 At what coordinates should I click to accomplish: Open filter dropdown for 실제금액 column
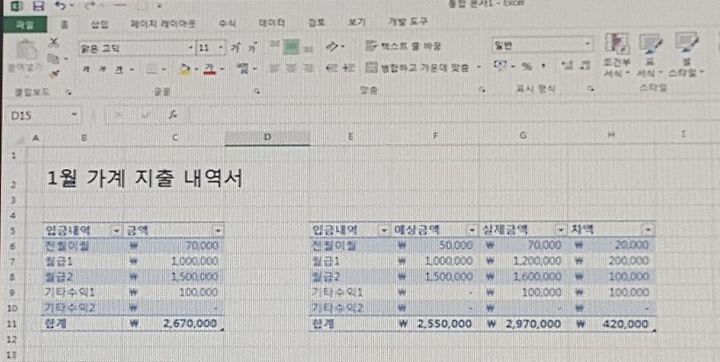(x=561, y=229)
